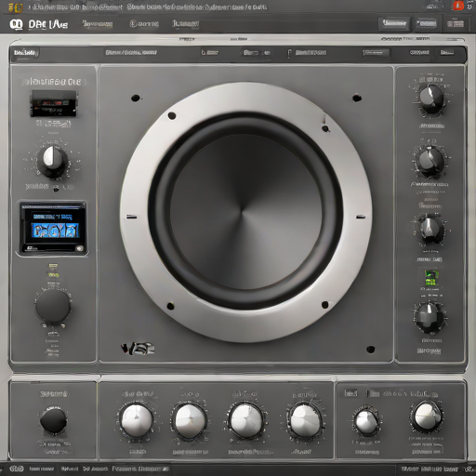Adjust the first white knob in the bottom center row
Viewport: 476px width, 476px height.
click(x=137, y=420)
